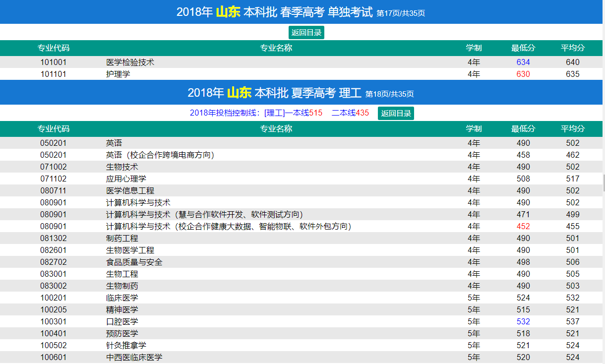Viewport: 605px width, 364px height.
Task: Click the 2018年 山东 夏季高考 理工 heading
Action: coord(300,93)
